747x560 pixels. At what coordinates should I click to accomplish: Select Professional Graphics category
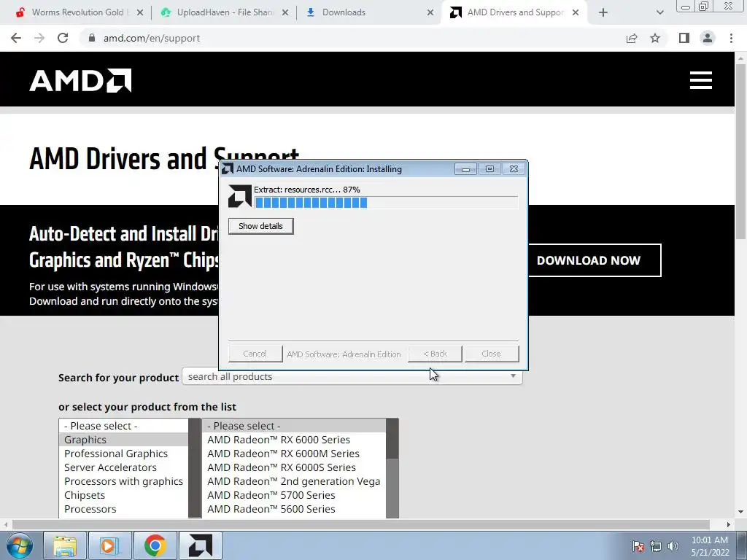pos(123,454)
